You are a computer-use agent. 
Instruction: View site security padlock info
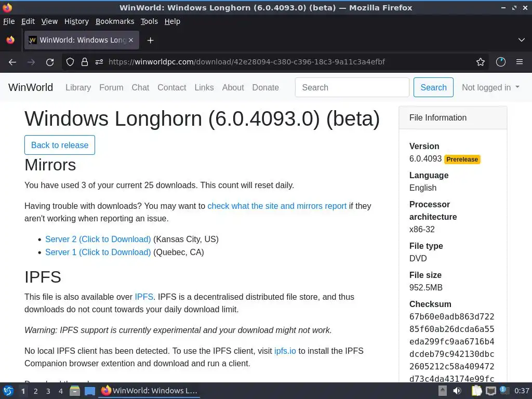coord(85,62)
